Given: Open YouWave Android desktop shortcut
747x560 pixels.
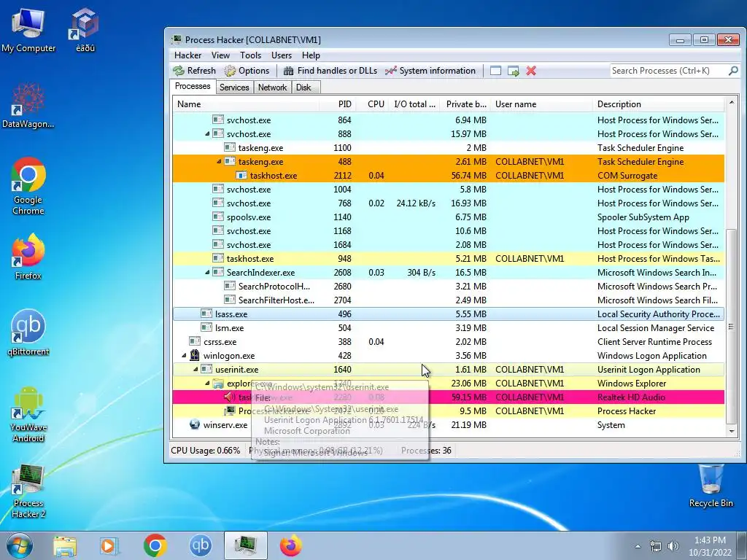Looking at the screenshot, I should pos(28,414).
